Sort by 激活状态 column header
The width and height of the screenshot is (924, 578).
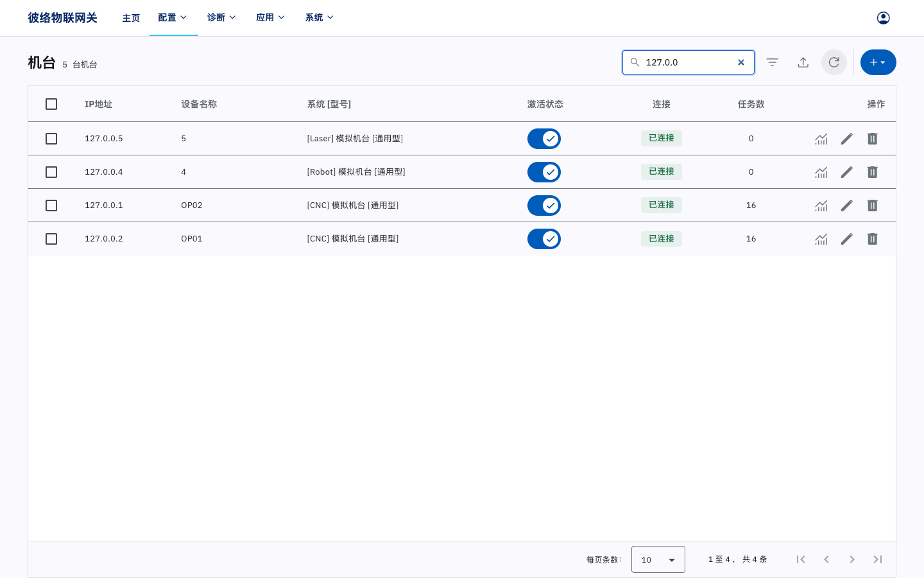point(545,104)
